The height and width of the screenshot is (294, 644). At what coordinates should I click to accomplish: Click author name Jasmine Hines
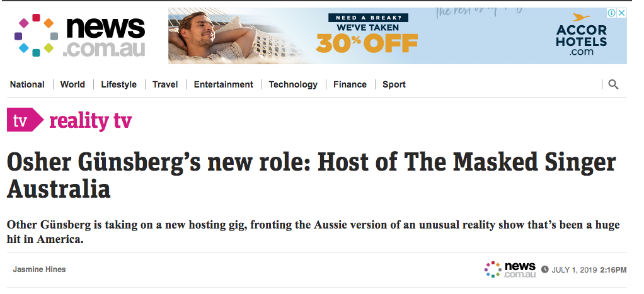39,269
